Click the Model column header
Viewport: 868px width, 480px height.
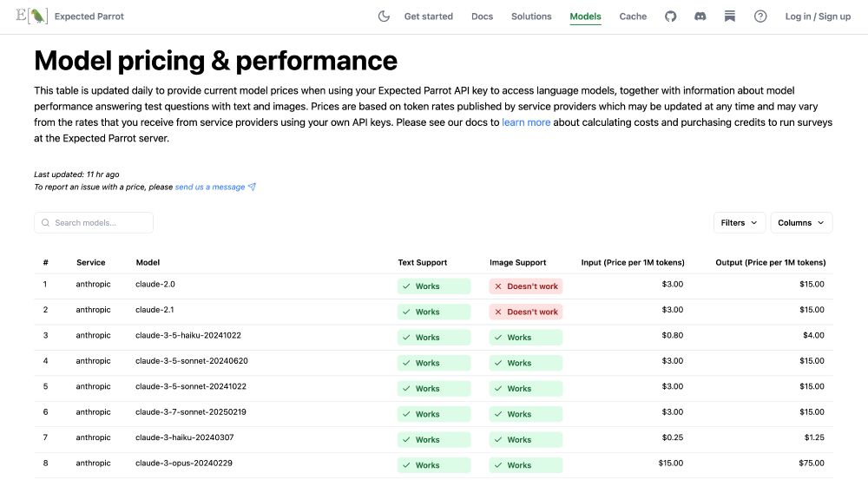tap(148, 262)
